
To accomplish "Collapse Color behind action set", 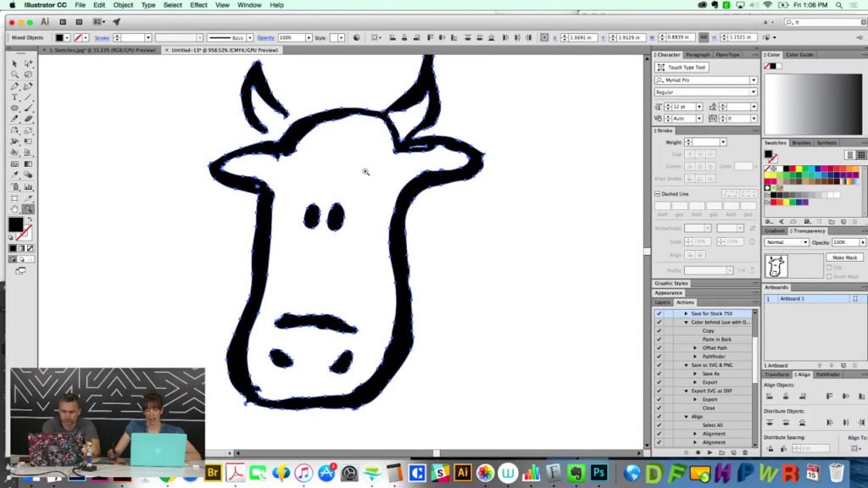I will coord(686,322).
